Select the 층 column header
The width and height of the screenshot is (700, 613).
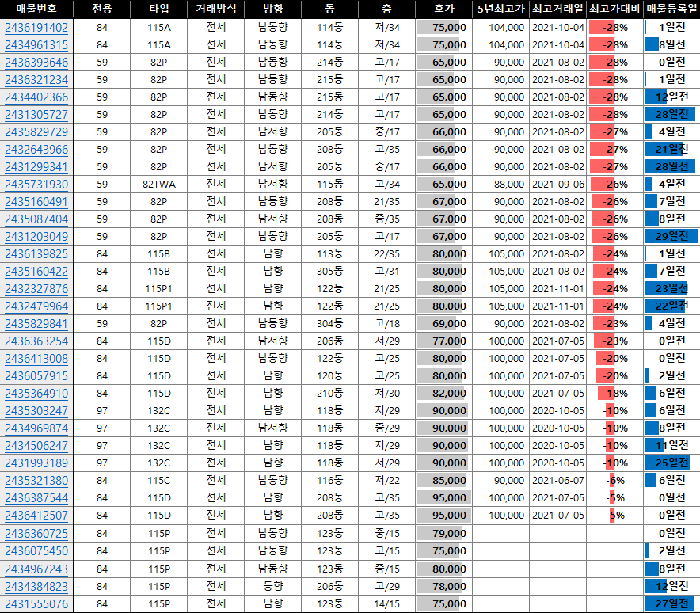(x=386, y=9)
